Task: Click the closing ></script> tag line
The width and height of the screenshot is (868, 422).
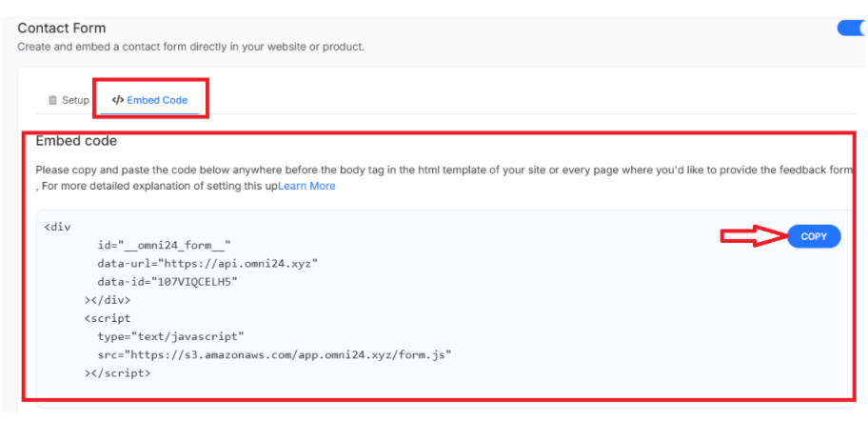Action: (117, 373)
